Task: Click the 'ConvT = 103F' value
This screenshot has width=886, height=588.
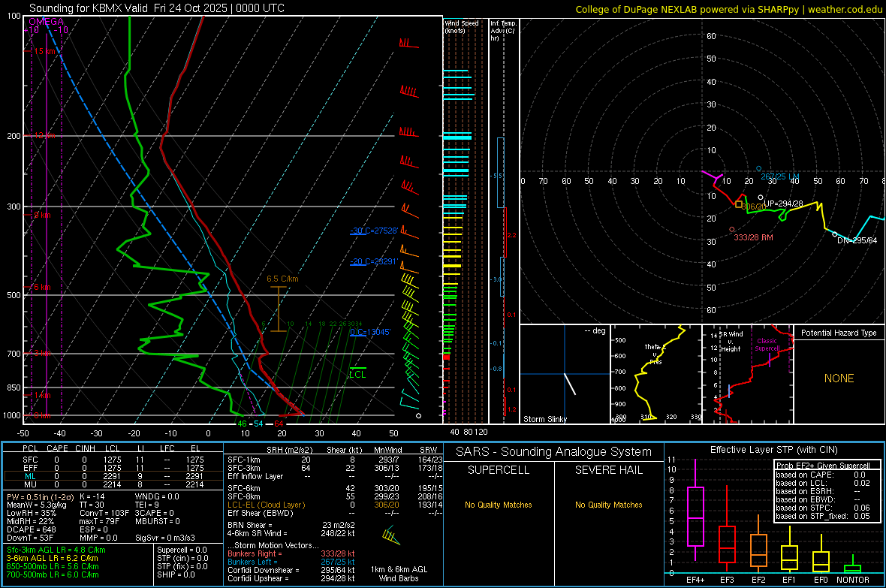Action: pos(104,513)
